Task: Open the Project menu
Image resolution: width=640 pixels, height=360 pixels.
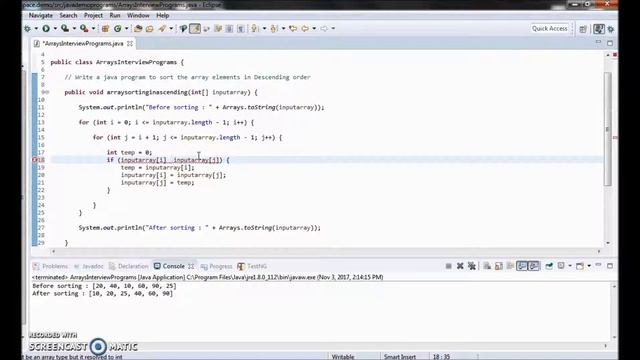Action: [x=93, y=16]
